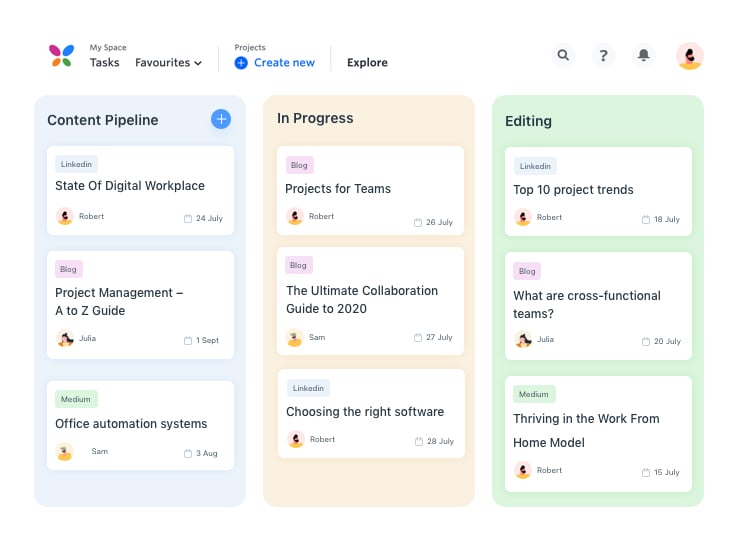Open What are cross-functional teams card
This screenshot has width=743, height=547.
pos(598,306)
